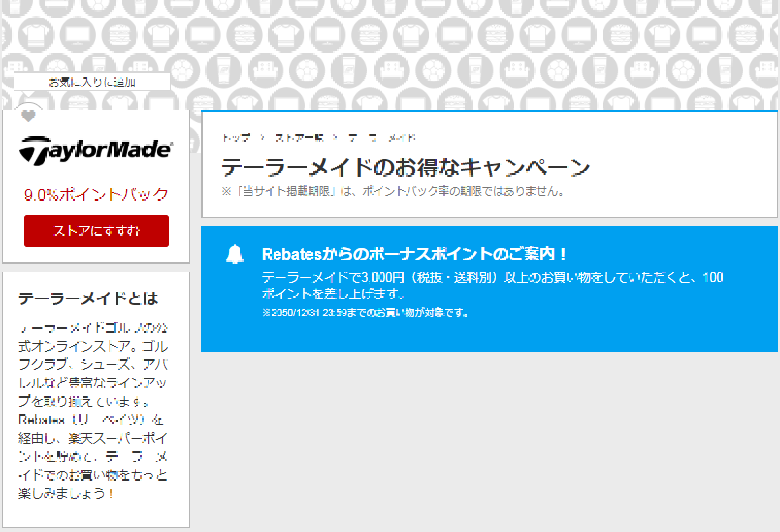Image resolution: width=780 pixels, height=532 pixels.
Task: Click the Rebatesからのボーナスポイントのご案内! title
Action: pos(415,253)
